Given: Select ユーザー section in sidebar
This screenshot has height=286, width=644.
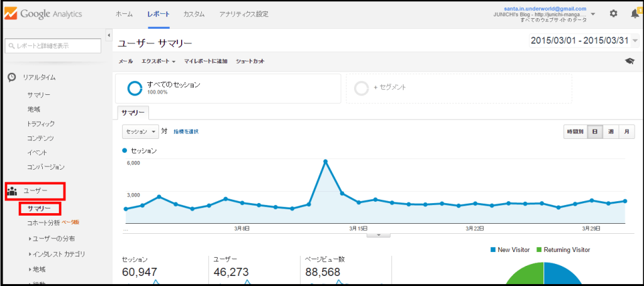Looking at the screenshot, I should tap(35, 192).
